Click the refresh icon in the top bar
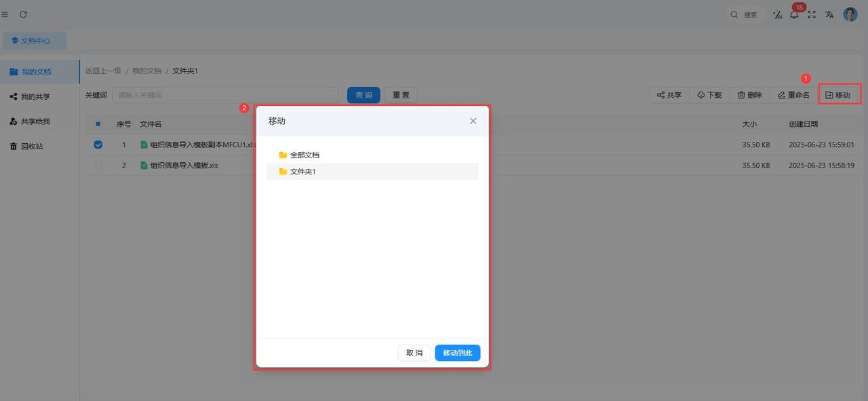The height and width of the screenshot is (401, 868). point(24,14)
